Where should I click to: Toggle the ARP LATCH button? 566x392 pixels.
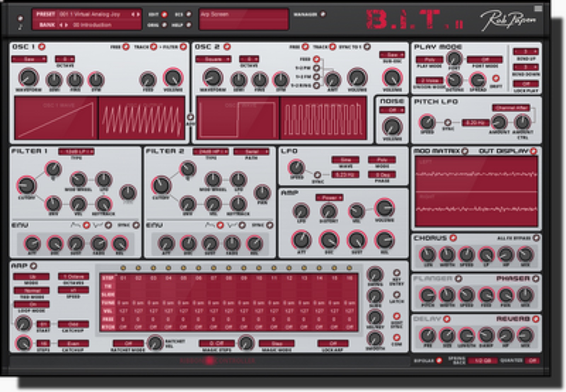(397, 294)
